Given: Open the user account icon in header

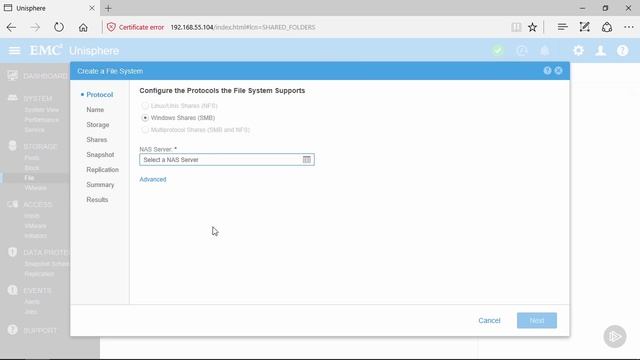Looking at the screenshot, I should [x=600, y=51].
